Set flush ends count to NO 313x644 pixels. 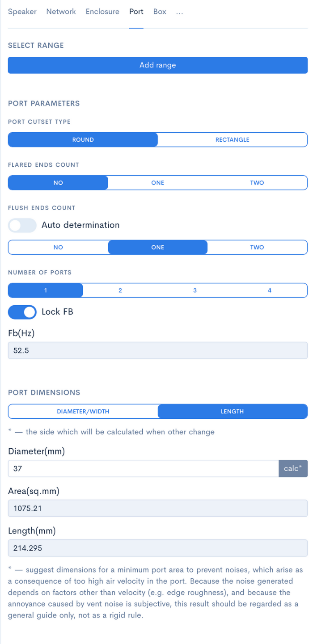(x=58, y=247)
